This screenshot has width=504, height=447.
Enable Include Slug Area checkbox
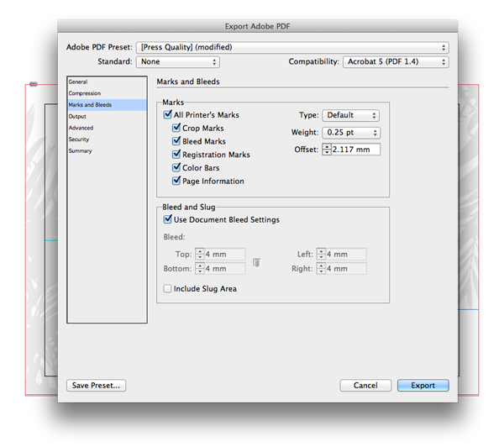tap(167, 288)
